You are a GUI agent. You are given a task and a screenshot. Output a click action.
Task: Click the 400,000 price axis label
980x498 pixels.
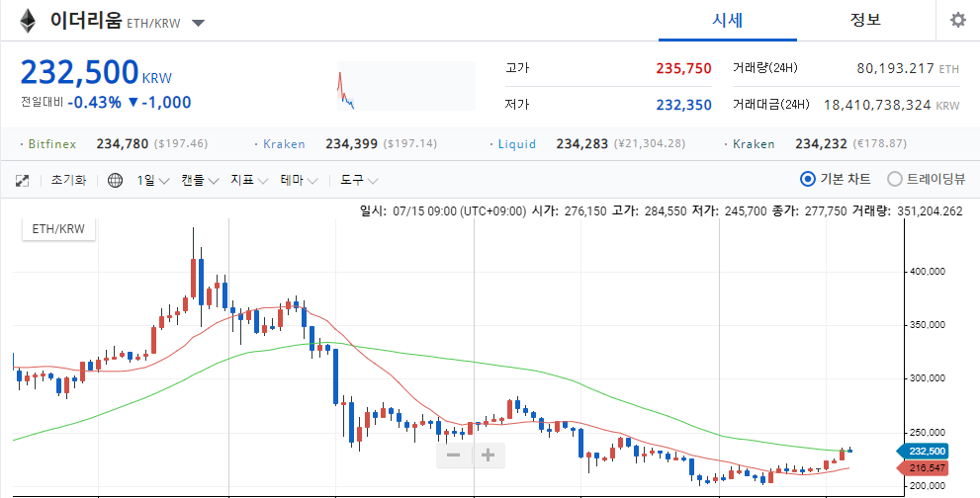click(927, 272)
